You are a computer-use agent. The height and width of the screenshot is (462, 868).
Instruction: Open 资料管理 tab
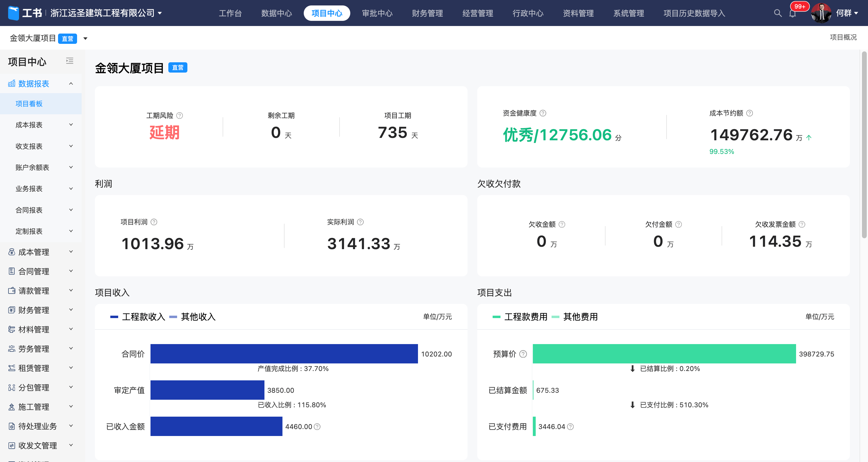578,13
